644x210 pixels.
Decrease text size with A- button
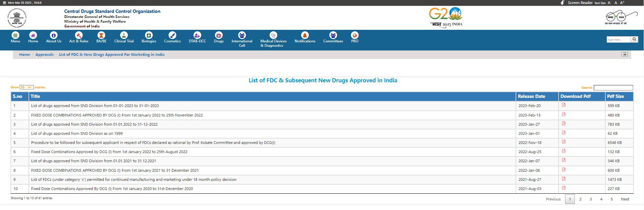[x=609, y=3]
